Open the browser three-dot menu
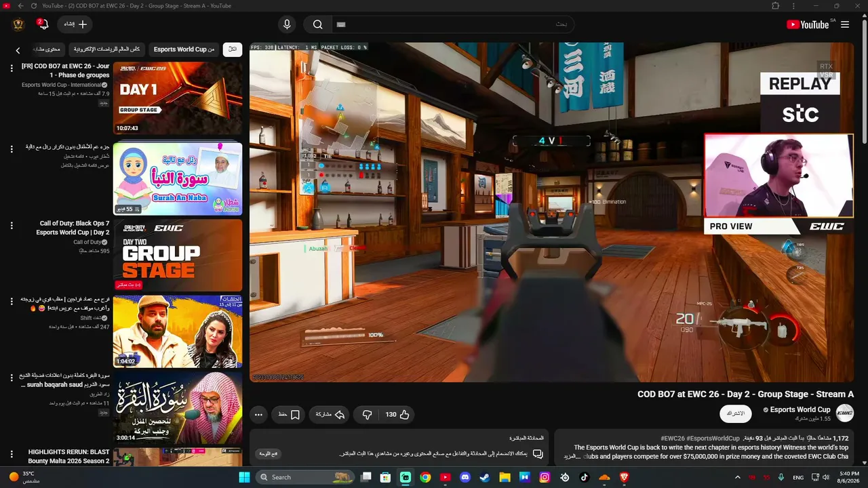 [x=795, y=6]
